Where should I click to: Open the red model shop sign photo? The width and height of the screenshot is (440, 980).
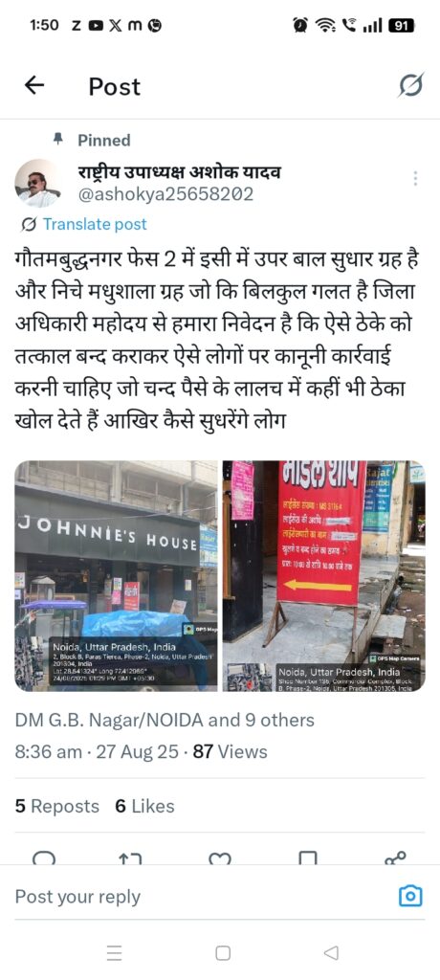(323, 575)
